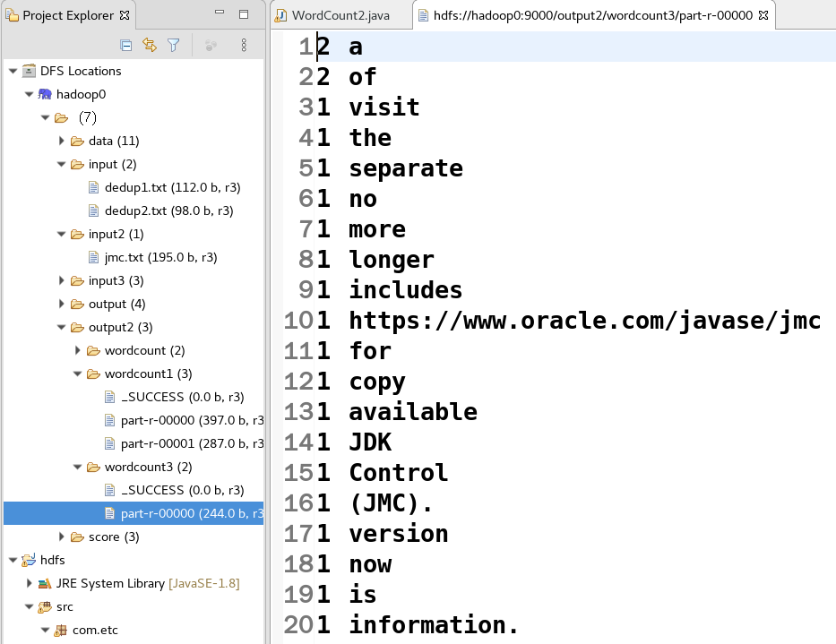Click the jmc.txt file icon
836x644 pixels.
tap(93, 257)
